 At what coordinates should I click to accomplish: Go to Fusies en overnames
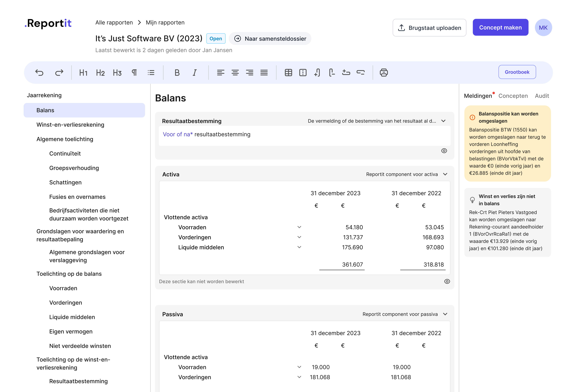pyautogui.click(x=77, y=197)
